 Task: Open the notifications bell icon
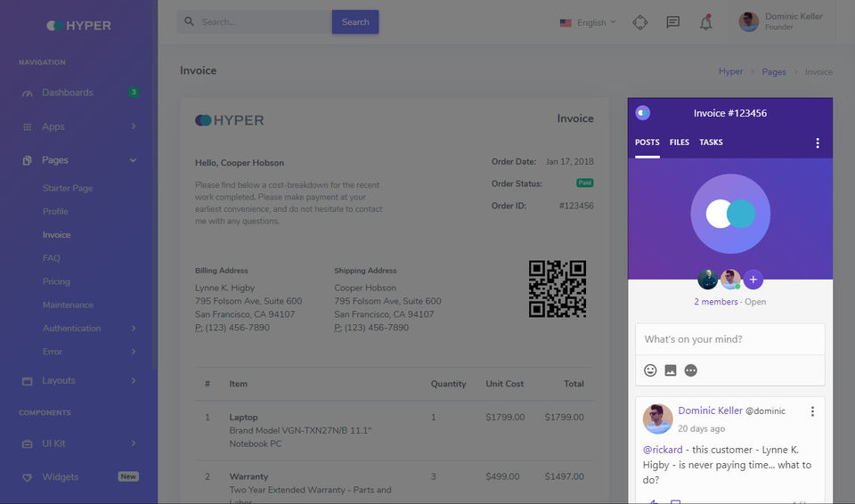tap(706, 22)
